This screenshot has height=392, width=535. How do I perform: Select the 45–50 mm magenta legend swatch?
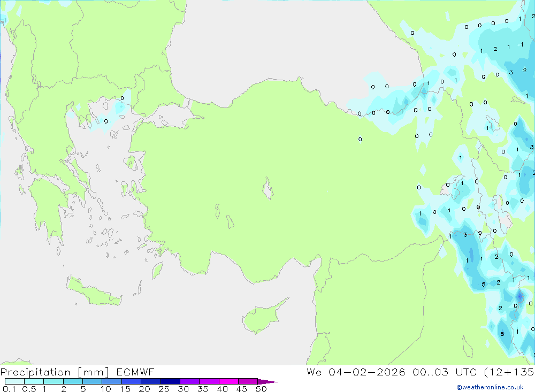point(248,381)
